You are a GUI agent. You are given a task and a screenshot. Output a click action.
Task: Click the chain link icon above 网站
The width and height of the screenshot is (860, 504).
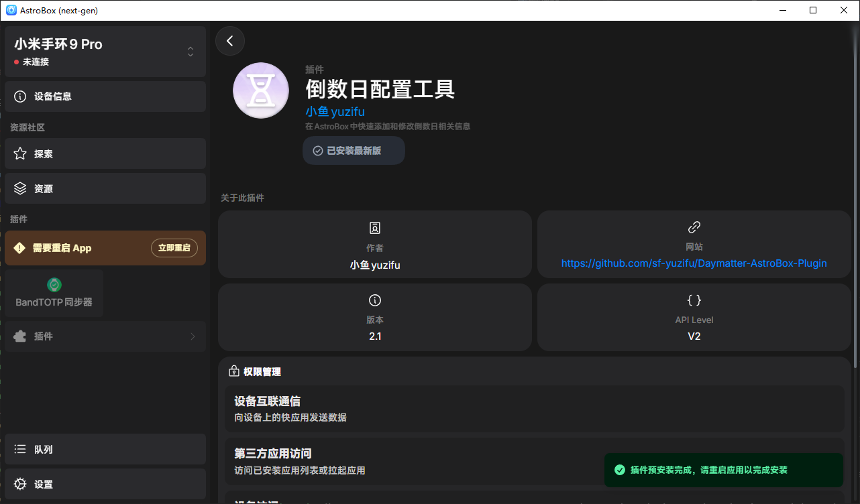coord(694,227)
